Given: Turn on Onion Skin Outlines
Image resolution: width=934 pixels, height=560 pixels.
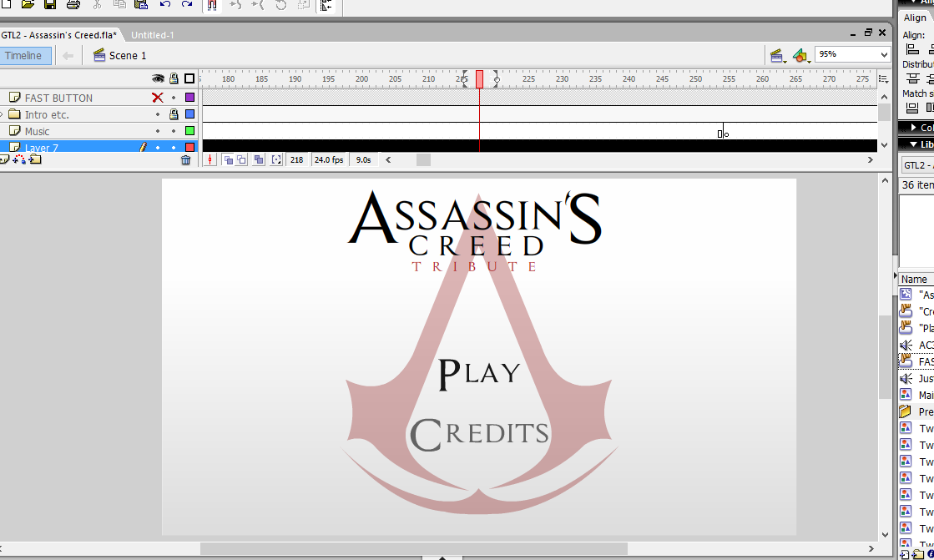Looking at the screenshot, I should click(x=241, y=159).
